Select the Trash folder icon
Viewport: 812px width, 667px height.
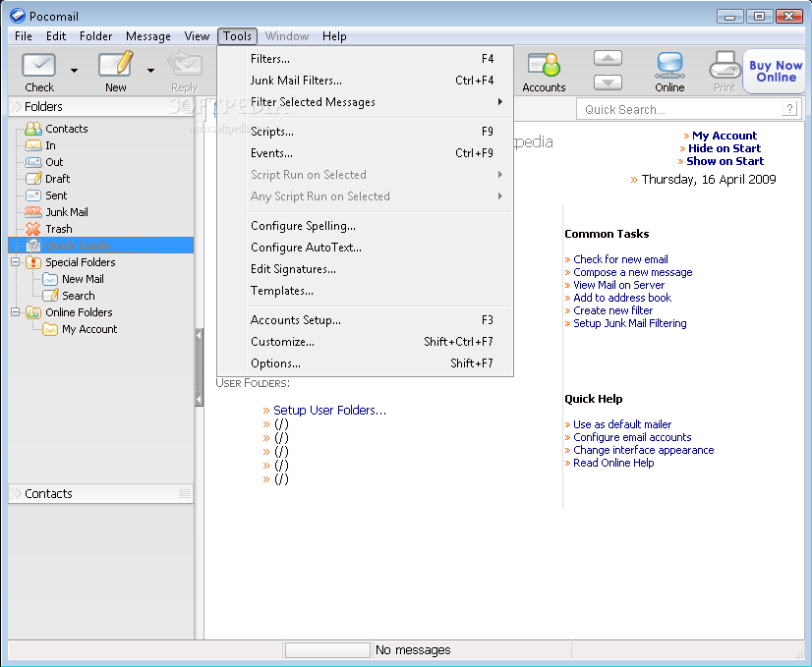click(33, 229)
